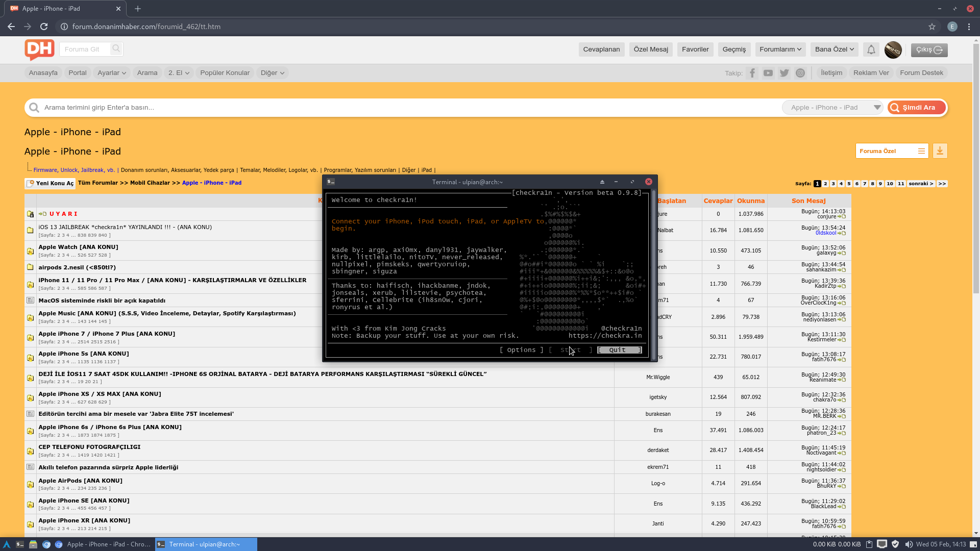The width and height of the screenshot is (980, 551).
Task: Launch the terminal from the taskbar launcher
Action: (20, 544)
